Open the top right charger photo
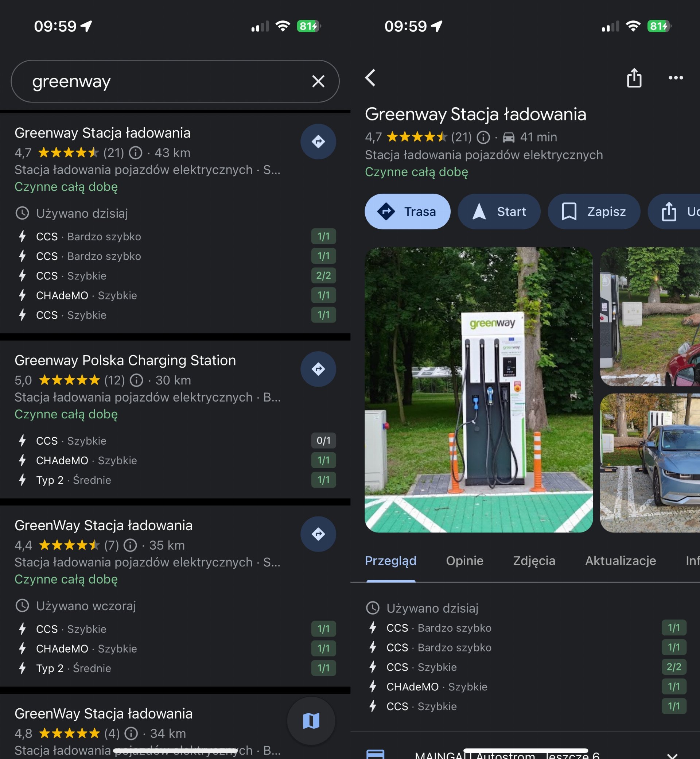700x759 pixels. coord(650,317)
